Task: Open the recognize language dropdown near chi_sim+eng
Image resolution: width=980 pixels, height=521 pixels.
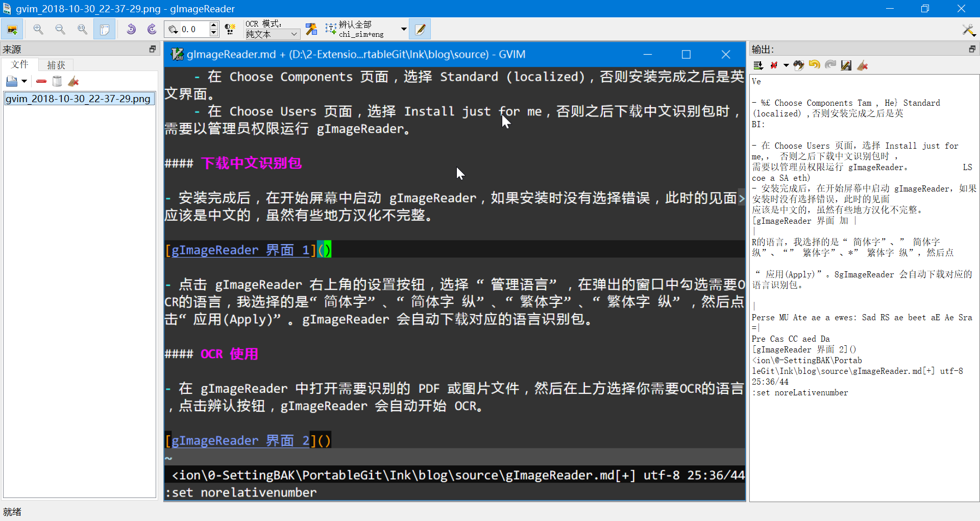Action: (x=403, y=29)
